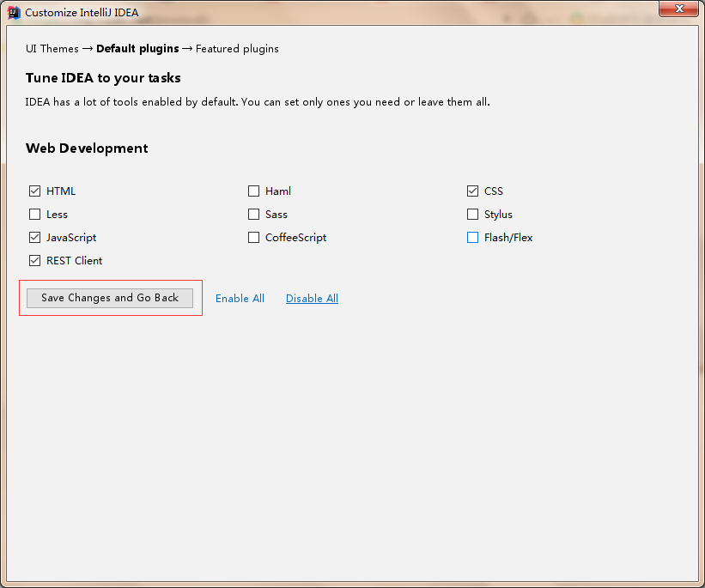
Task: Uncheck the JavaScript checkbox
Action: click(34, 238)
